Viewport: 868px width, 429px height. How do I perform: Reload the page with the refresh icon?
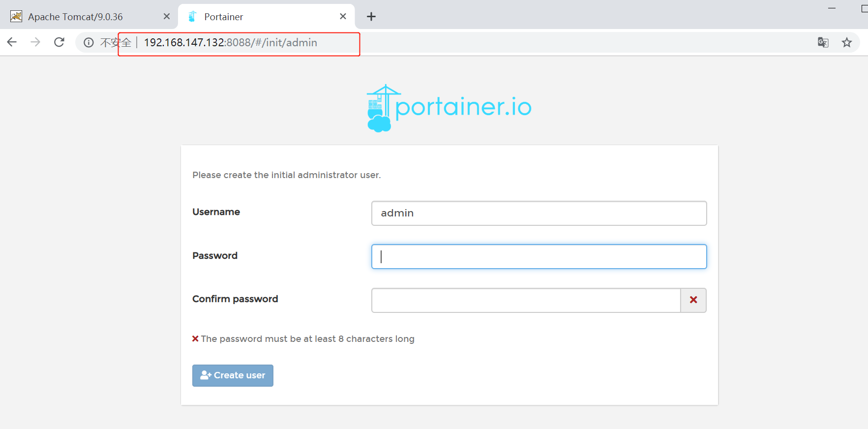pyautogui.click(x=59, y=42)
